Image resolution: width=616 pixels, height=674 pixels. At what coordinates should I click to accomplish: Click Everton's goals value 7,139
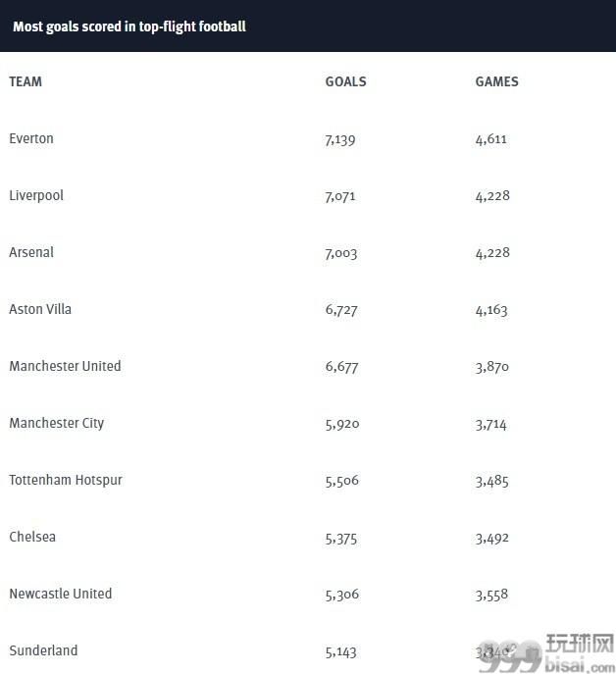pos(340,139)
